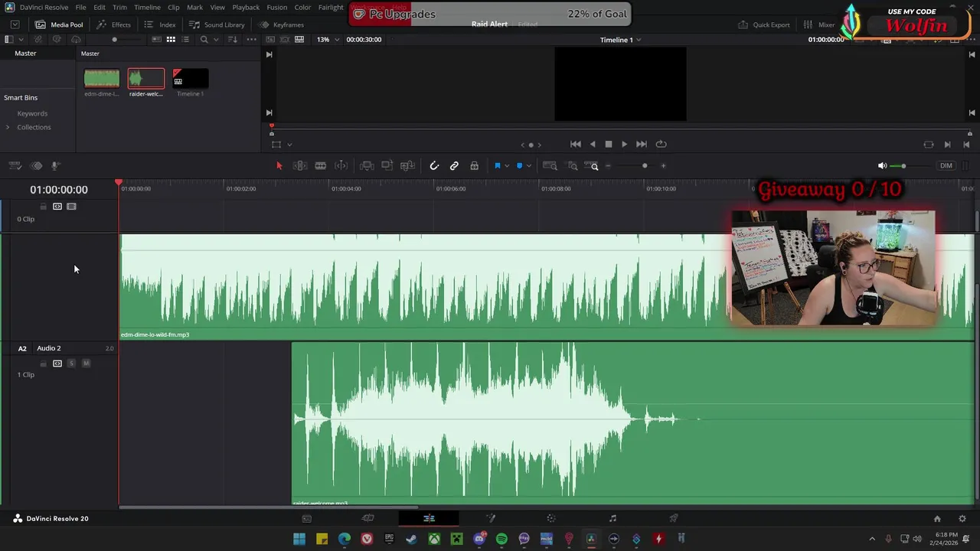
Task: Switch media pool to thumbnail view
Action: pos(171,39)
